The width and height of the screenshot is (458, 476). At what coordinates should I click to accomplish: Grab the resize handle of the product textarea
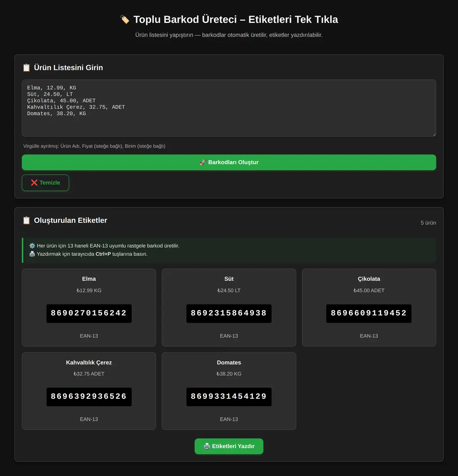coord(434,134)
